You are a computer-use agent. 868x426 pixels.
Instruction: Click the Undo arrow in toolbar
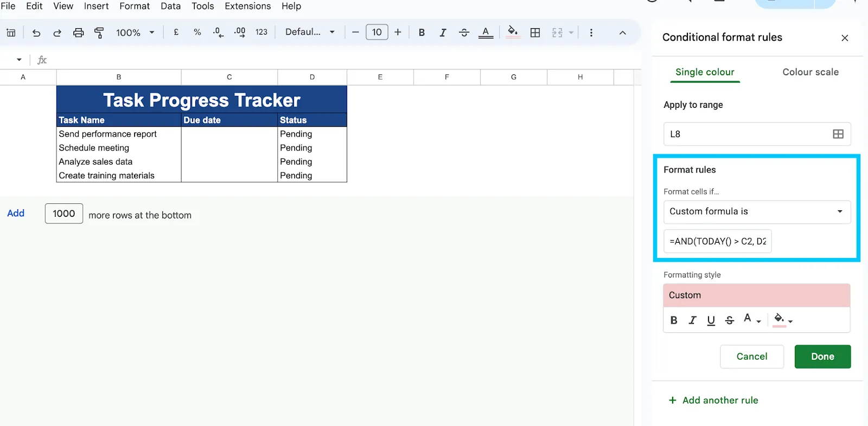click(36, 33)
